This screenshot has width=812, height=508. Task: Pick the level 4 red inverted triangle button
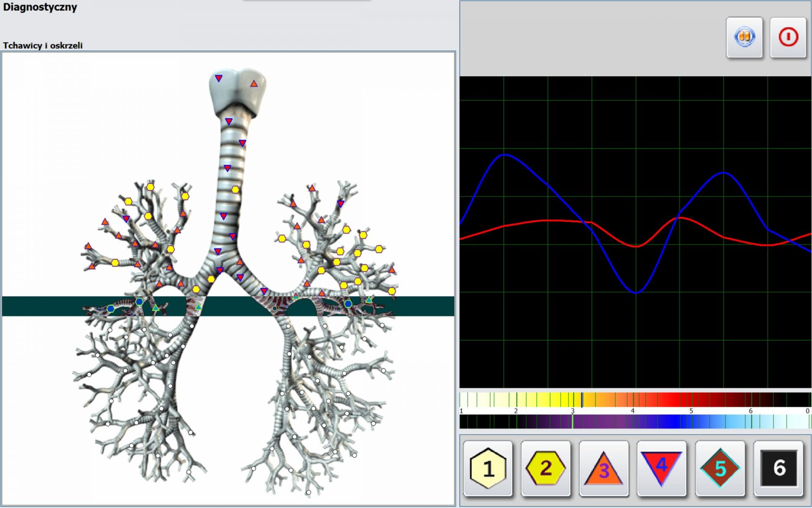(x=661, y=468)
